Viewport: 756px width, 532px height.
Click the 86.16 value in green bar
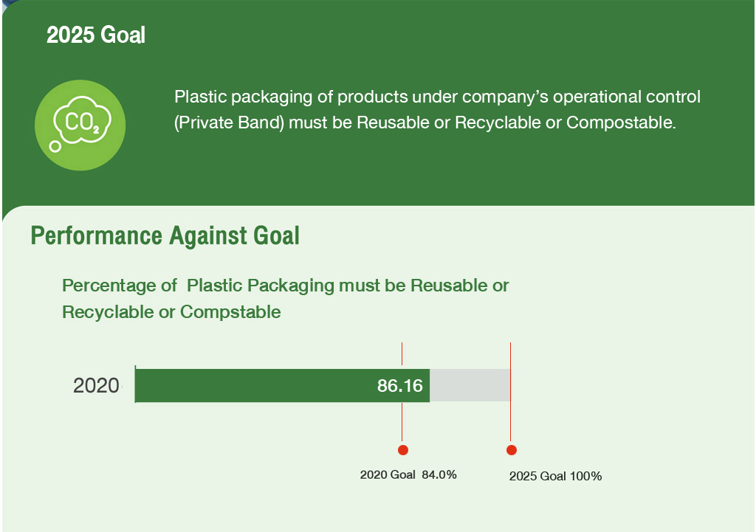[399, 385]
